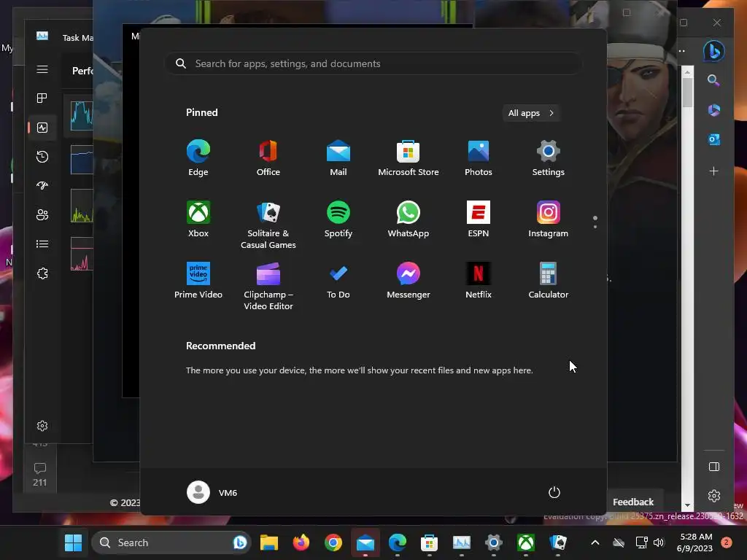Go to next pinned apps page dots
Screen dimensions: 747x560
click(595, 222)
